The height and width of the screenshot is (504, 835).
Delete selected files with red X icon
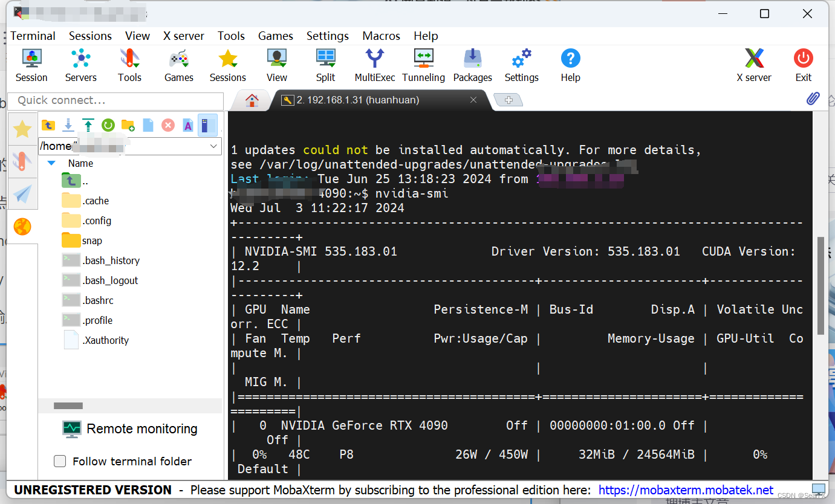pos(168,125)
